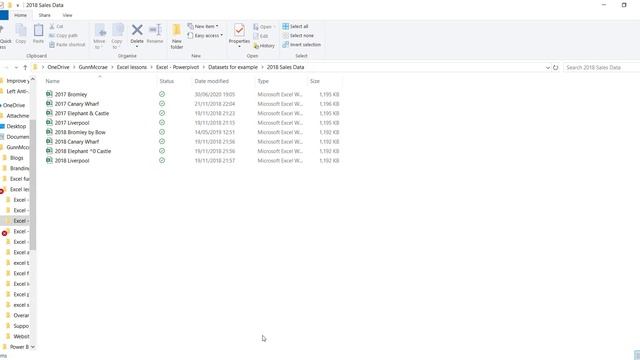
Task: Click sync status checkmark for 2017 Bromley
Action: click(162, 94)
